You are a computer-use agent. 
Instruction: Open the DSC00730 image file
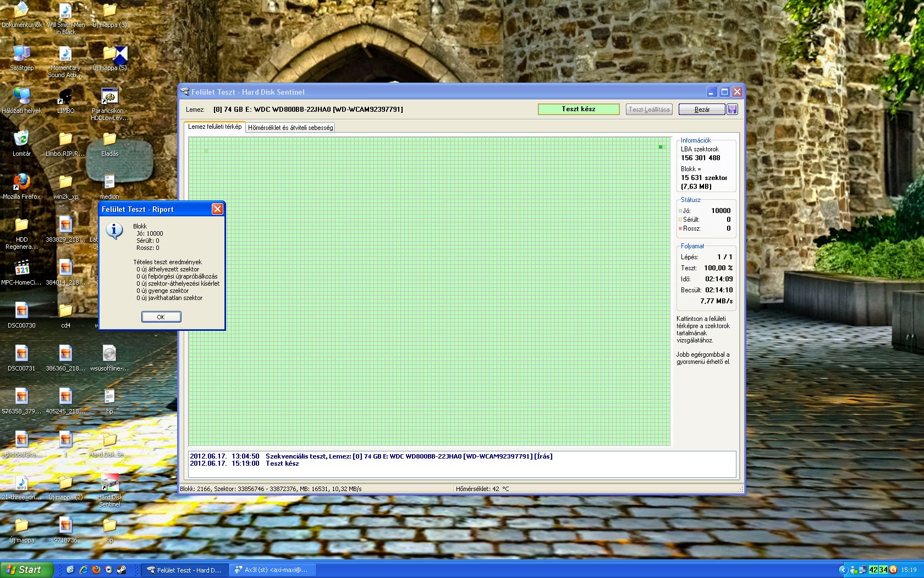(x=21, y=316)
